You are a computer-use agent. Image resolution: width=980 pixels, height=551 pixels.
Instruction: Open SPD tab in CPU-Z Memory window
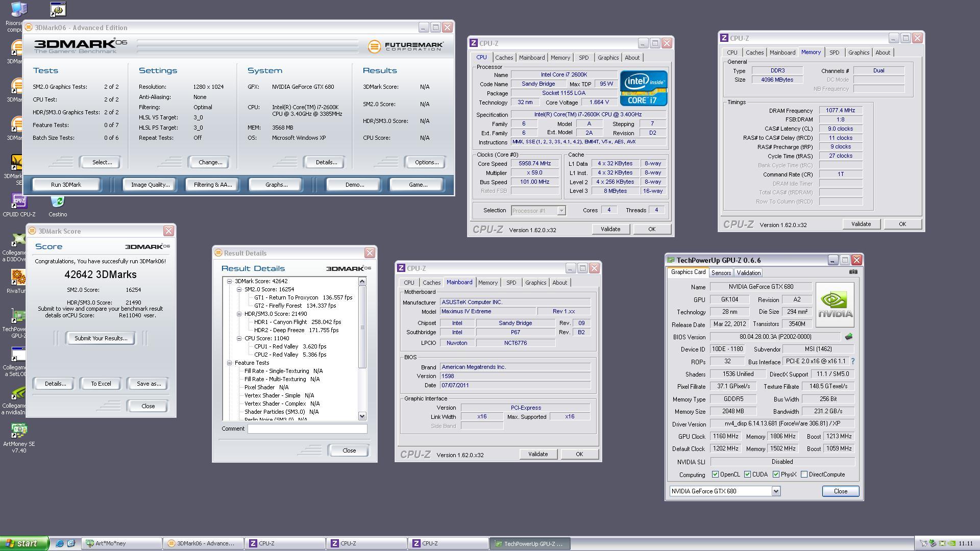click(x=834, y=53)
